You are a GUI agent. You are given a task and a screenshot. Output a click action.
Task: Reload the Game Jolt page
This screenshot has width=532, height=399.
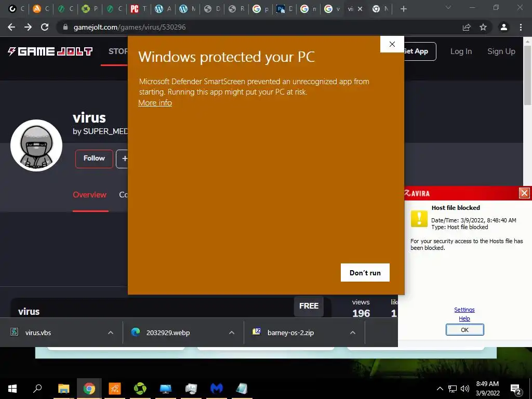[45, 27]
